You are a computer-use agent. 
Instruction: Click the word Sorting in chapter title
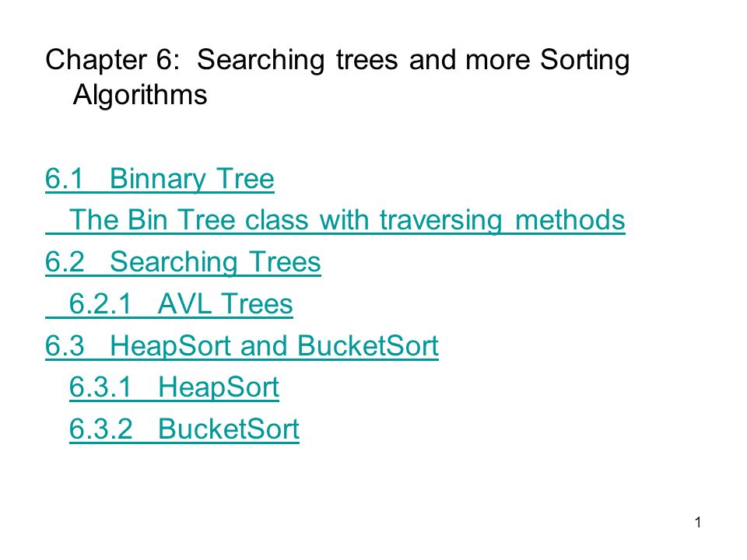[584, 61]
